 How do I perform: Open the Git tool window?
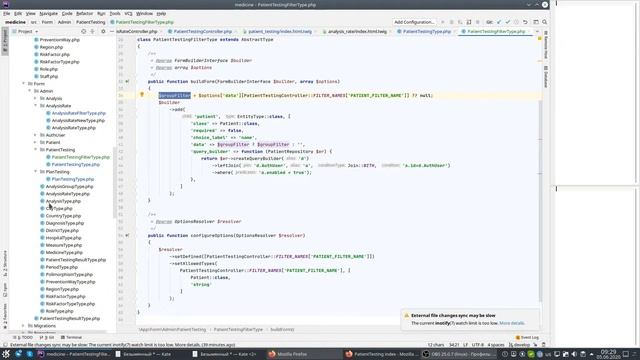click(47, 338)
